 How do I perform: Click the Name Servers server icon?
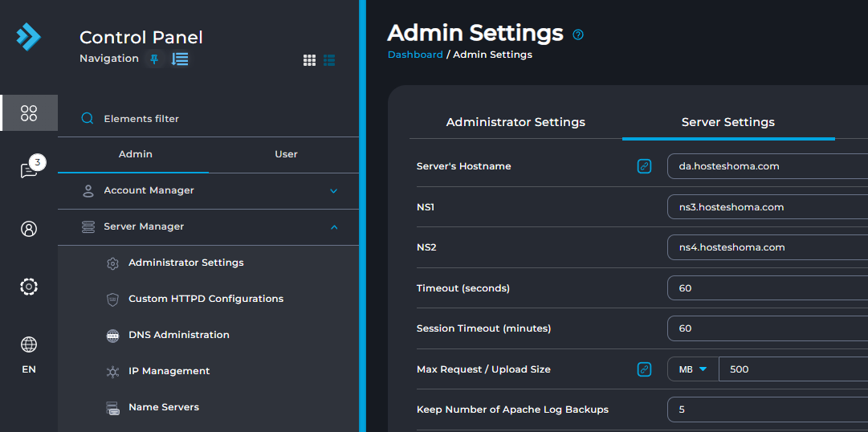click(x=112, y=409)
